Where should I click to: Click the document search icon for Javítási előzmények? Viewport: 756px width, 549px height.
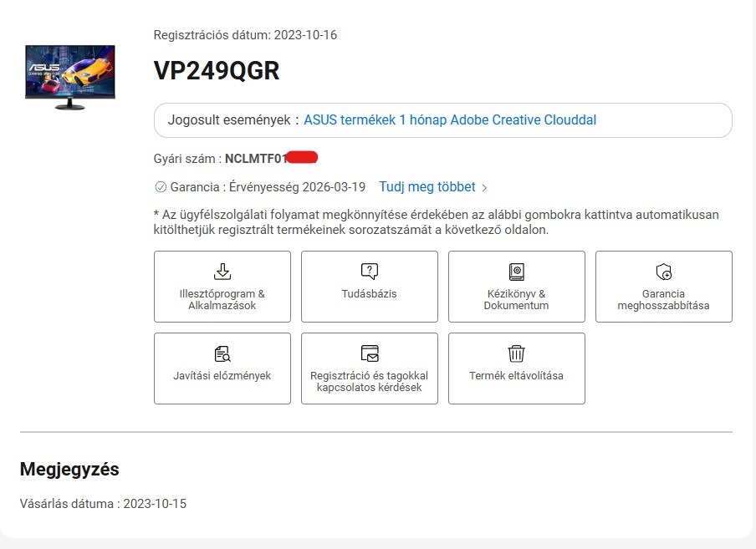[x=222, y=353]
